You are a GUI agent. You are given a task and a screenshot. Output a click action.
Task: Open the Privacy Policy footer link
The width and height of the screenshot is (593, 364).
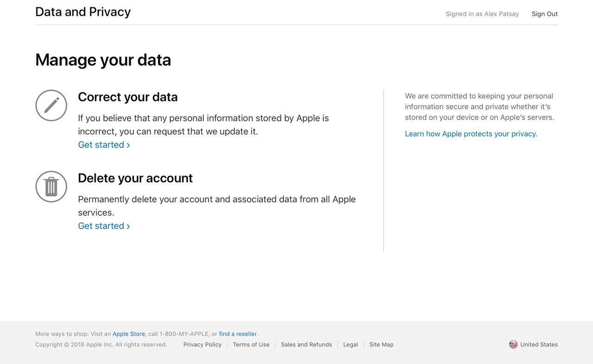tap(202, 345)
